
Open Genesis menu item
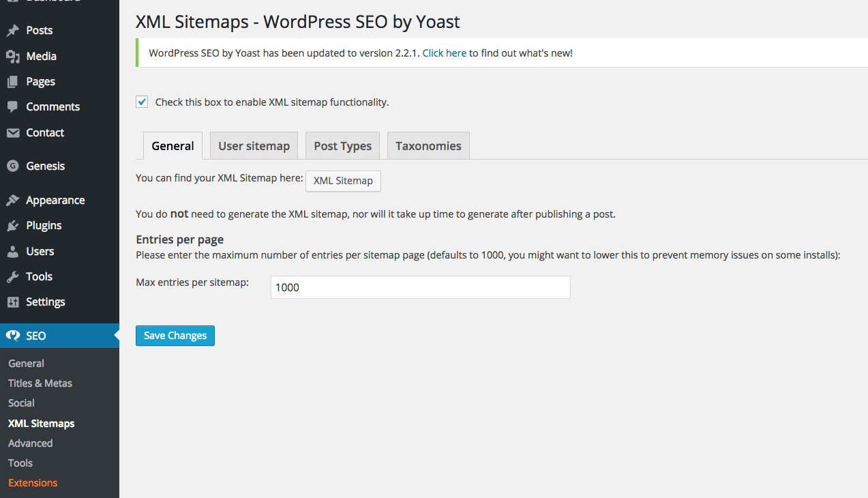[45, 166]
